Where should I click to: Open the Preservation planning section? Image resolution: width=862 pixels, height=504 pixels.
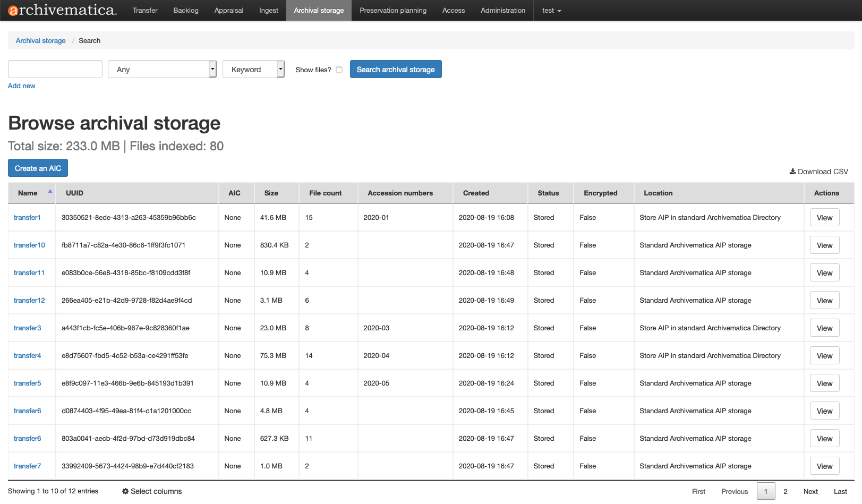(393, 10)
